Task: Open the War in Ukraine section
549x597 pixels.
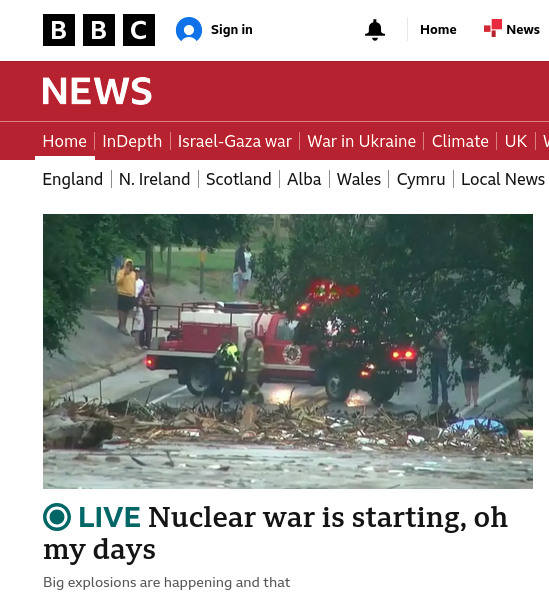Action: (x=361, y=142)
